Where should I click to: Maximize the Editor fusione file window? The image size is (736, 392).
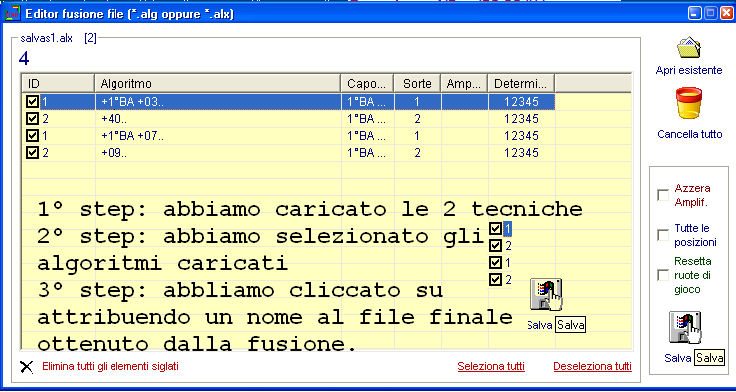[x=710, y=13]
